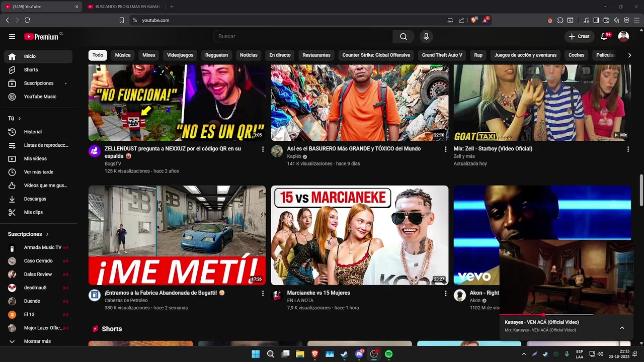Open the Brave Wallet icon
Image resolution: width=644 pixels, height=362 pixels.
click(606, 20)
